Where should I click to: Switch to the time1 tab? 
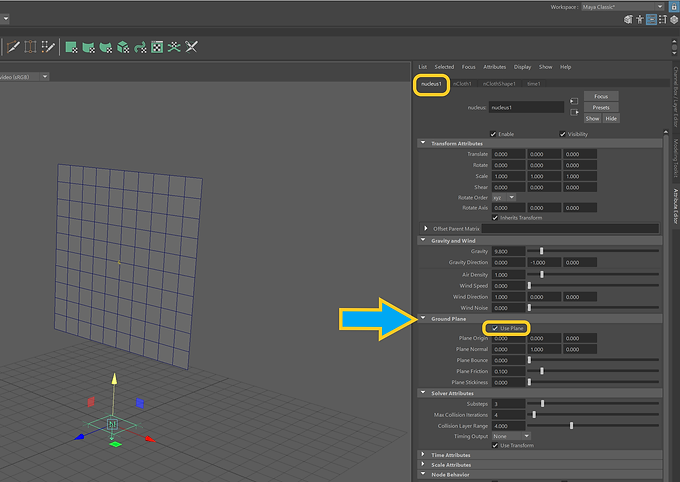tap(533, 84)
